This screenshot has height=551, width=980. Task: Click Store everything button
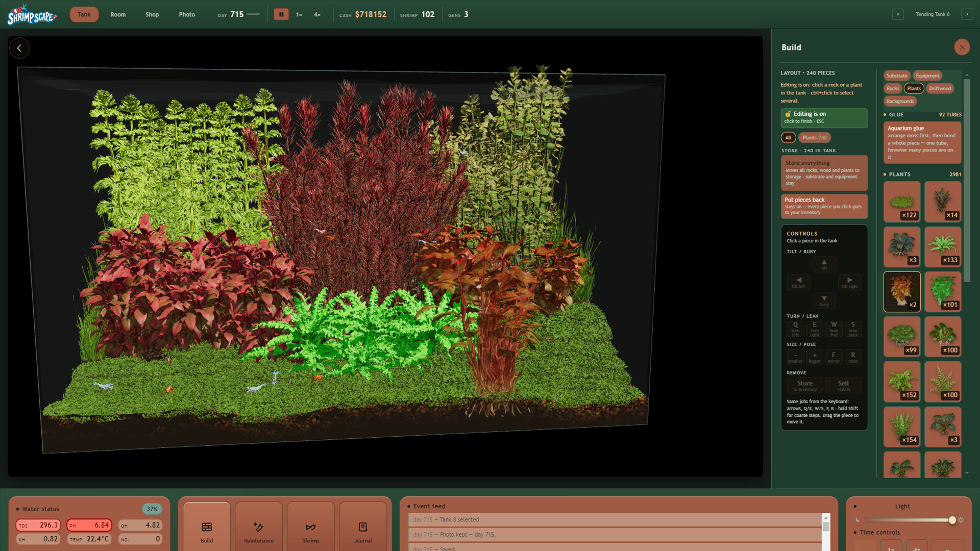point(824,173)
